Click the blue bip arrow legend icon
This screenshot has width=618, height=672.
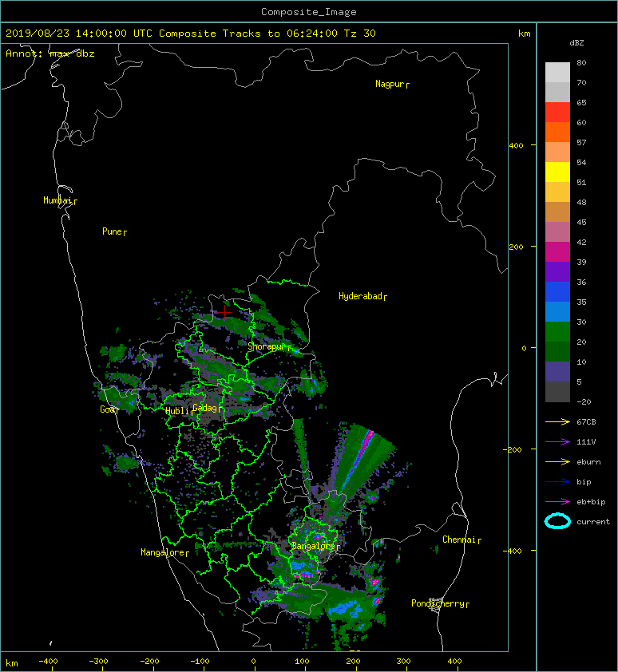click(x=557, y=482)
